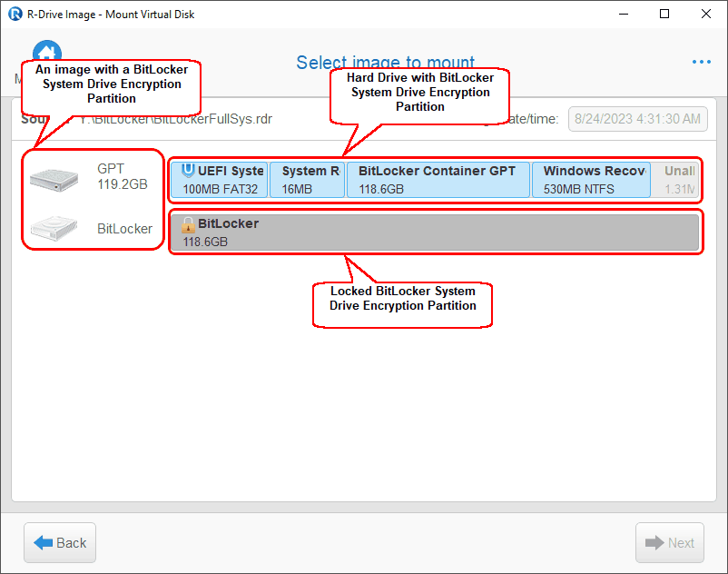Click the UEFI shield icon on first partition

[x=188, y=171]
